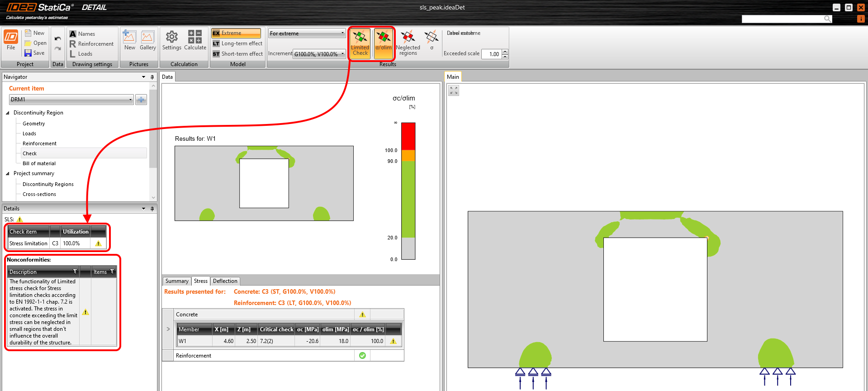
Task: Sort by Critical check column header
Action: click(x=276, y=329)
